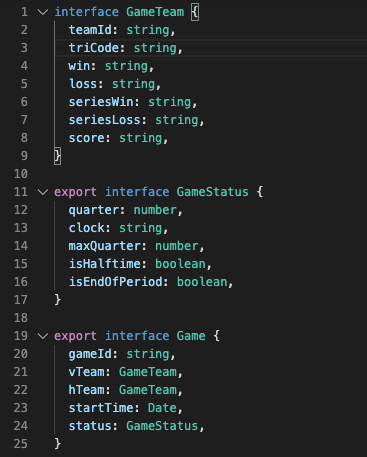
Task: Click the Date type on startTime
Action: [x=162, y=408]
